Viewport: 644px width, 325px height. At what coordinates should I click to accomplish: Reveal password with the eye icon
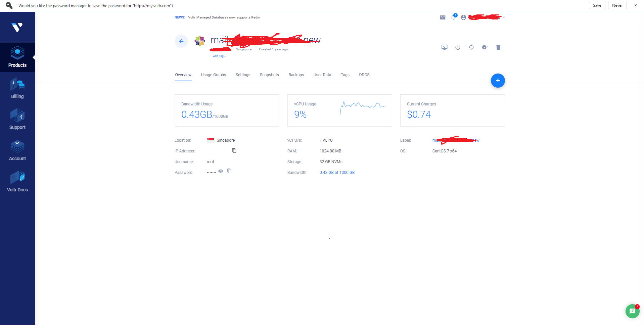(x=221, y=171)
